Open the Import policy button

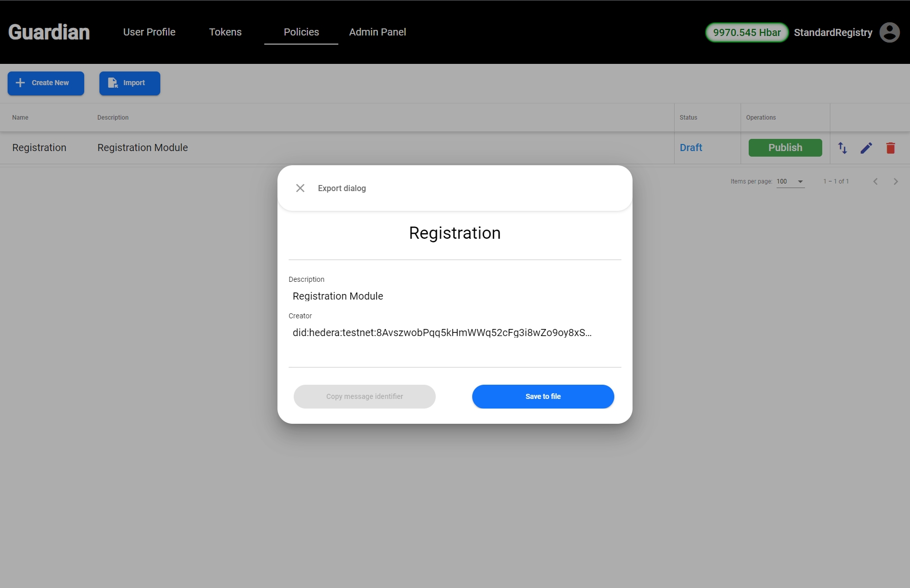point(129,83)
